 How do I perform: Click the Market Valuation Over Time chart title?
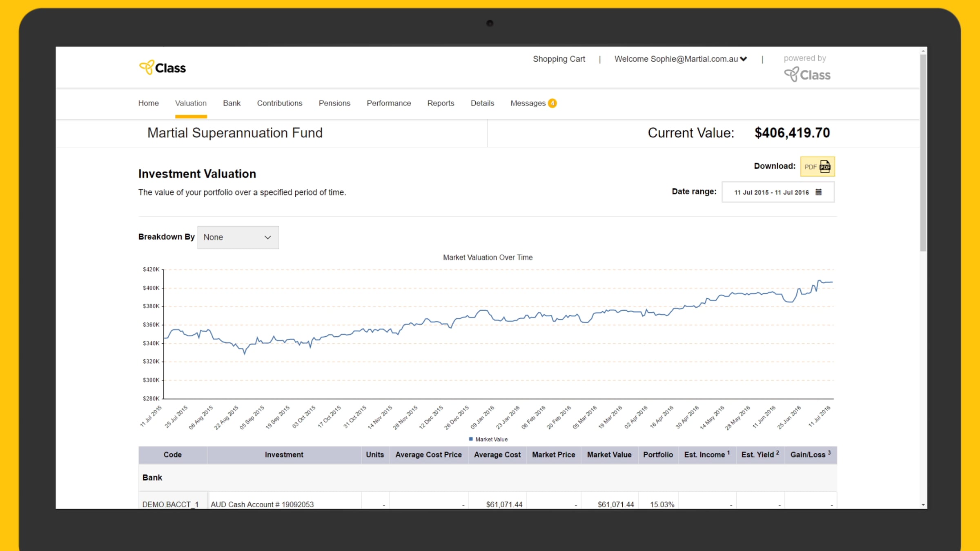pos(488,258)
